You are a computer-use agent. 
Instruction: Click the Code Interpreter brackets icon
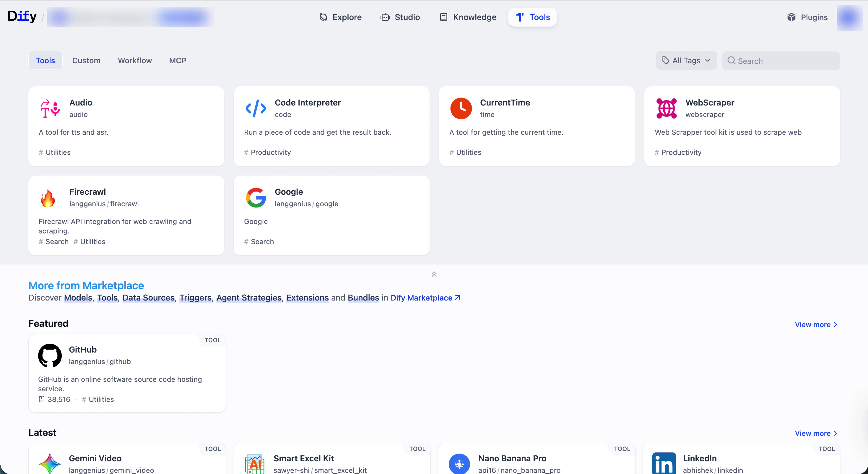(256, 108)
